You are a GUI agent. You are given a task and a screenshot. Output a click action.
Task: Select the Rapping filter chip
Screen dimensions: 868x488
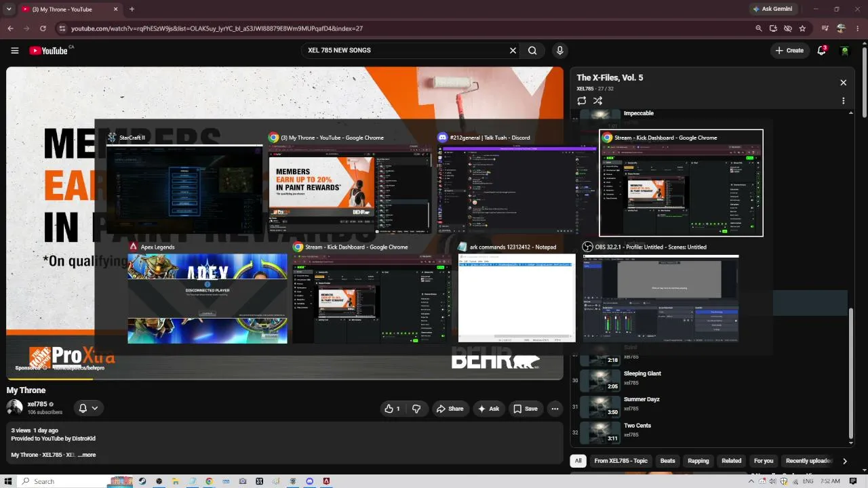698,461
